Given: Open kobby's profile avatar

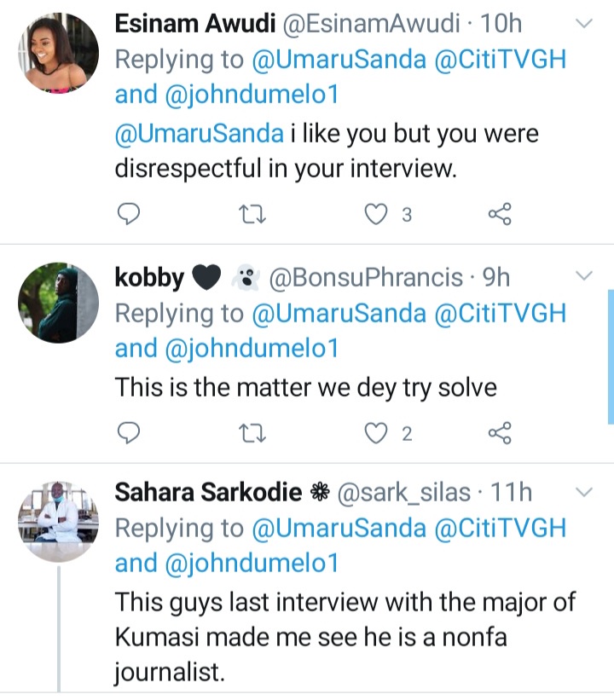Looking at the screenshot, I should point(58,303).
